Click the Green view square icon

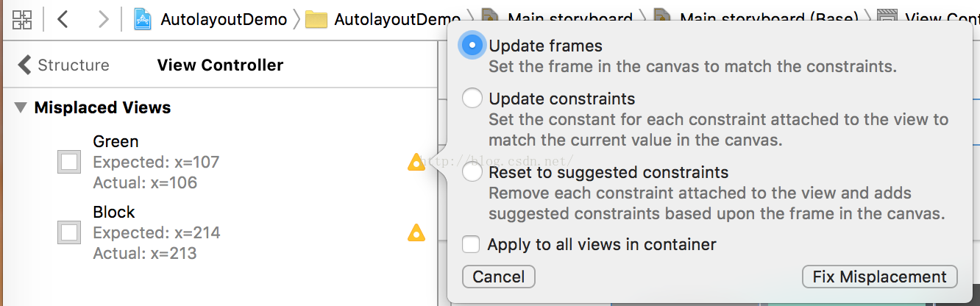(x=69, y=162)
